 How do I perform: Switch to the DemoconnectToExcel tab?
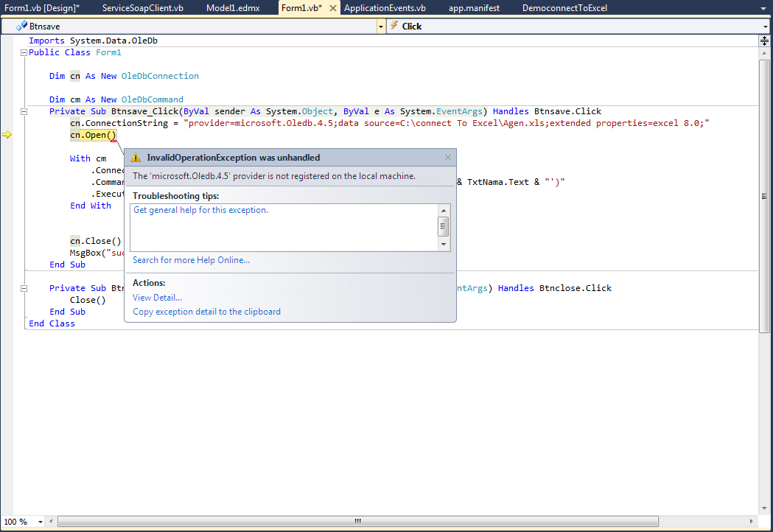point(564,8)
